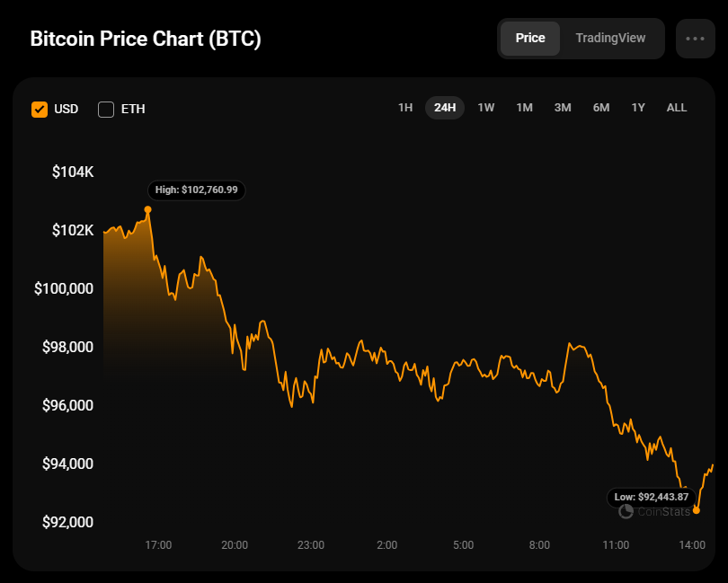Switch to the TradingView tab
Viewport: 728px width, 583px height.
pyautogui.click(x=610, y=38)
